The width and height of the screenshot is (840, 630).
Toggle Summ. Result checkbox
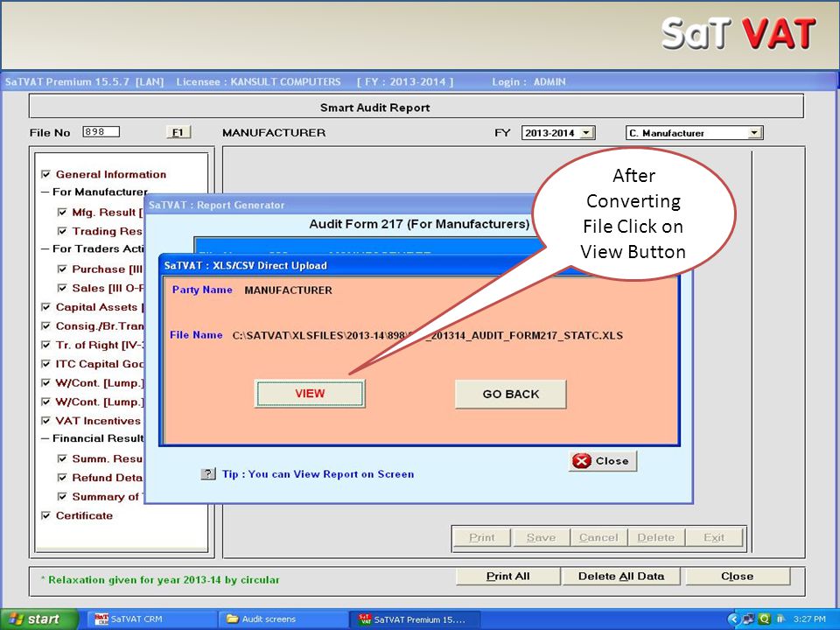point(62,458)
